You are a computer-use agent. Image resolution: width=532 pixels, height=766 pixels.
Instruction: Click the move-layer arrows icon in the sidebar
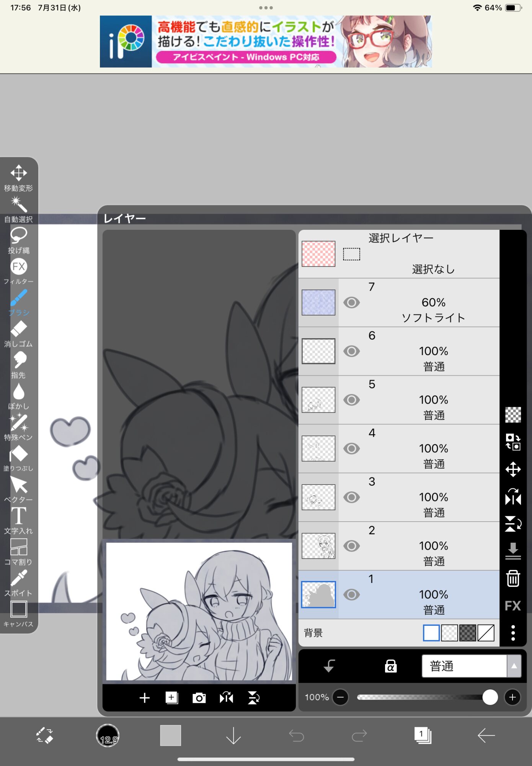coord(513,469)
